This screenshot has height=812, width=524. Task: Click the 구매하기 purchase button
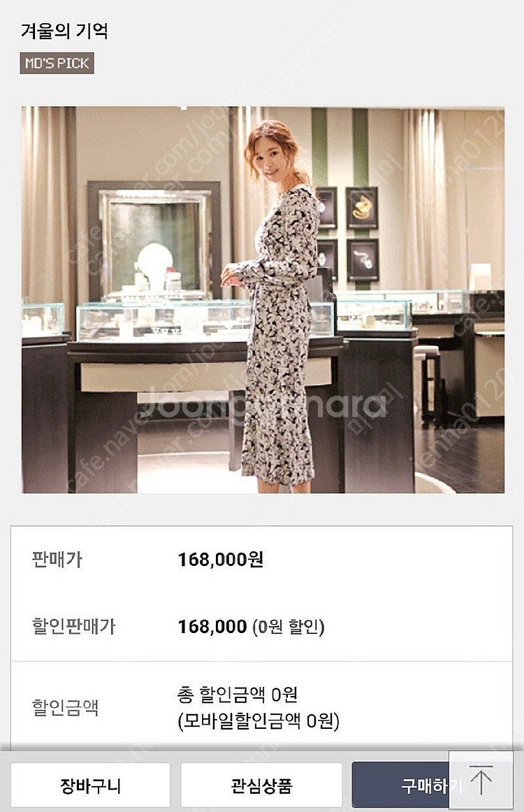click(x=401, y=786)
